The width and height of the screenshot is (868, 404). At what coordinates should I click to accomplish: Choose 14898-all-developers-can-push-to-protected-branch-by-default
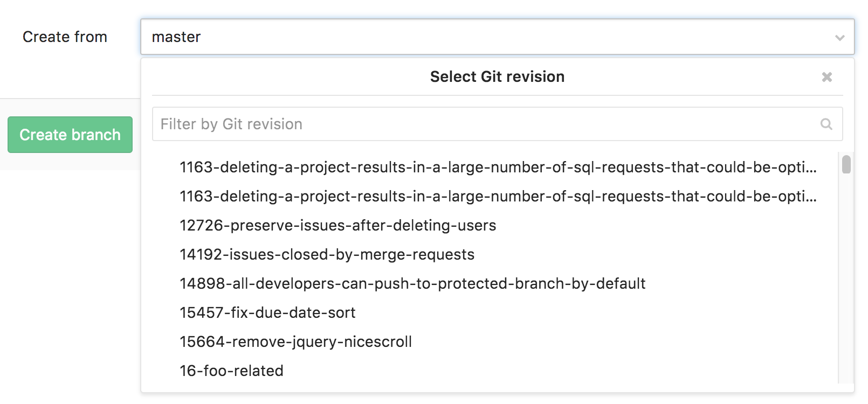[412, 284]
